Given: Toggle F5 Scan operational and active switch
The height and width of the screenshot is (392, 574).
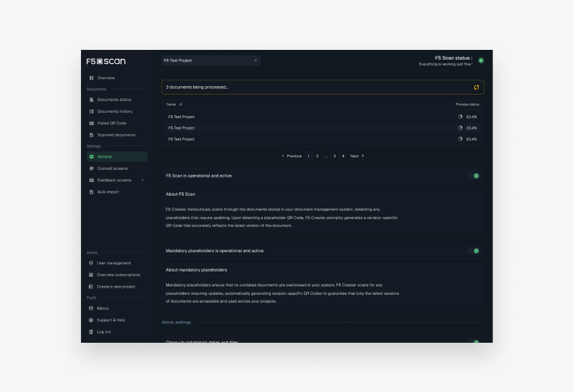Looking at the screenshot, I should coord(474,176).
